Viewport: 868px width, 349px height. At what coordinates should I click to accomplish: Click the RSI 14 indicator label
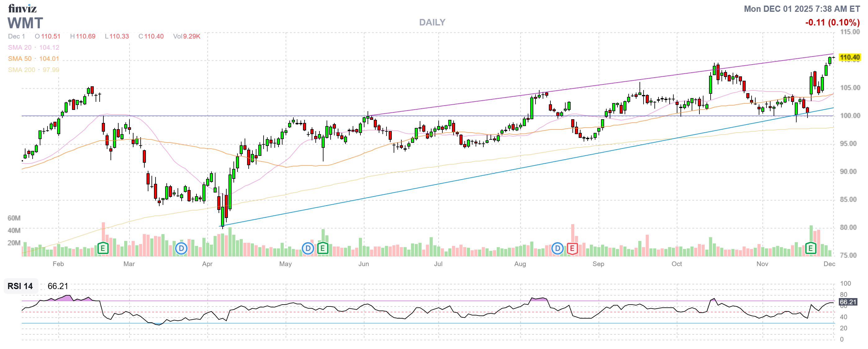pos(20,286)
